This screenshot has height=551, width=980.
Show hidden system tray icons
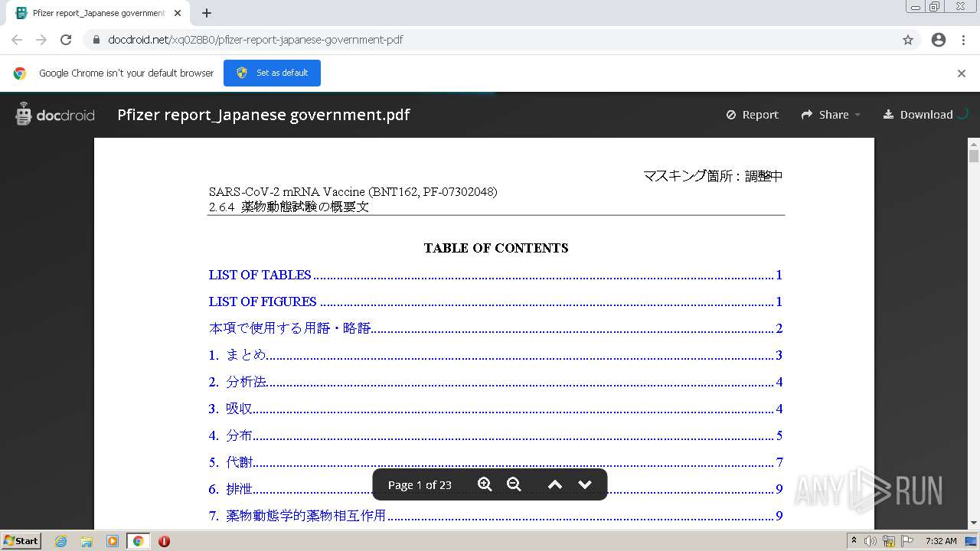click(x=854, y=541)
